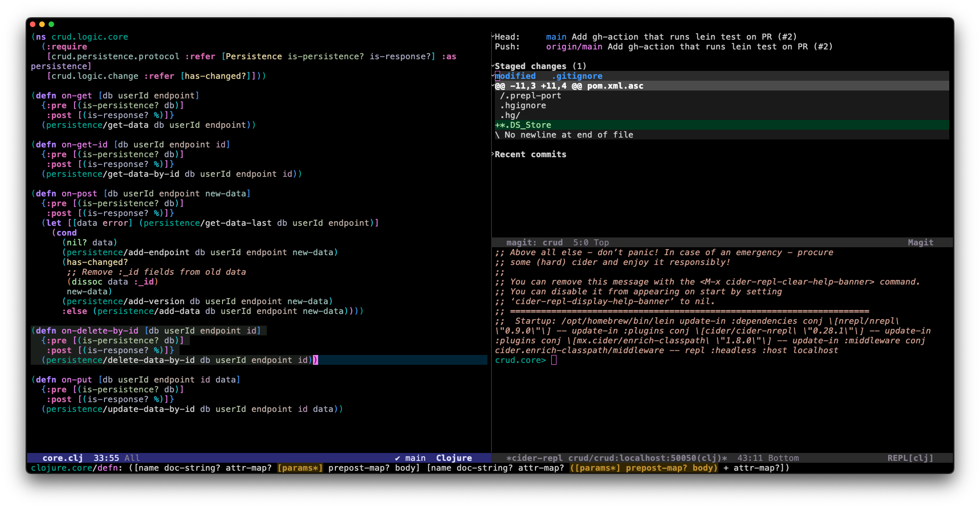Click core.clj buffer name in mode line
Image resolution: width=980 pixels, height=508 pixels.
click(x=63, y=458)
